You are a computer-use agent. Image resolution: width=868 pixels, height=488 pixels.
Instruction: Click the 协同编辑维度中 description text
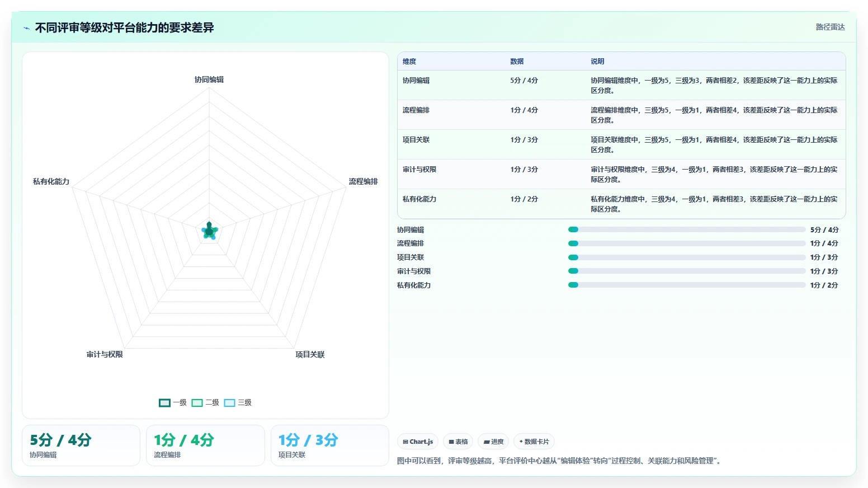point(714,85)
